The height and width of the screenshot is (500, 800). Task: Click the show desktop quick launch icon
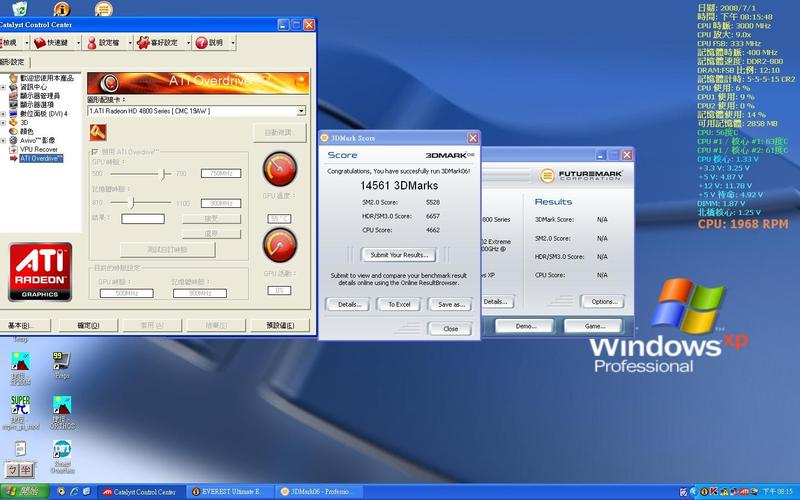[x=87, y=492]
